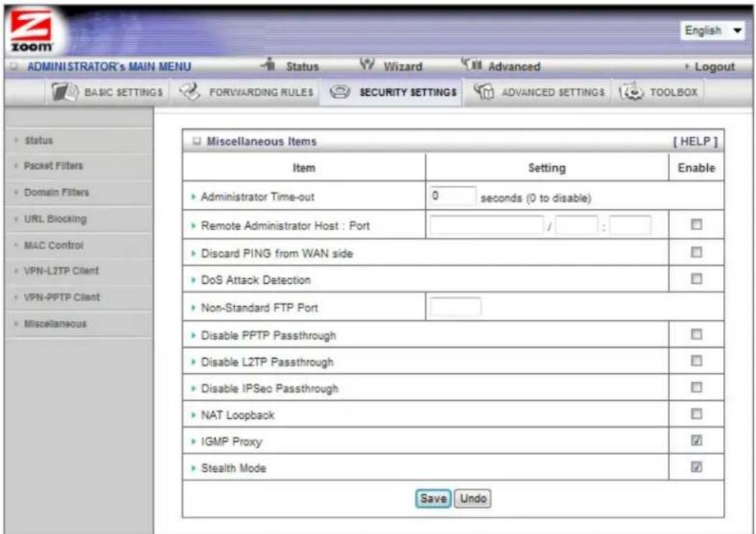Click the Basic Settings book icon
Image resolution: width=756 pixels, height=534 pixels.
click(65, 91)
